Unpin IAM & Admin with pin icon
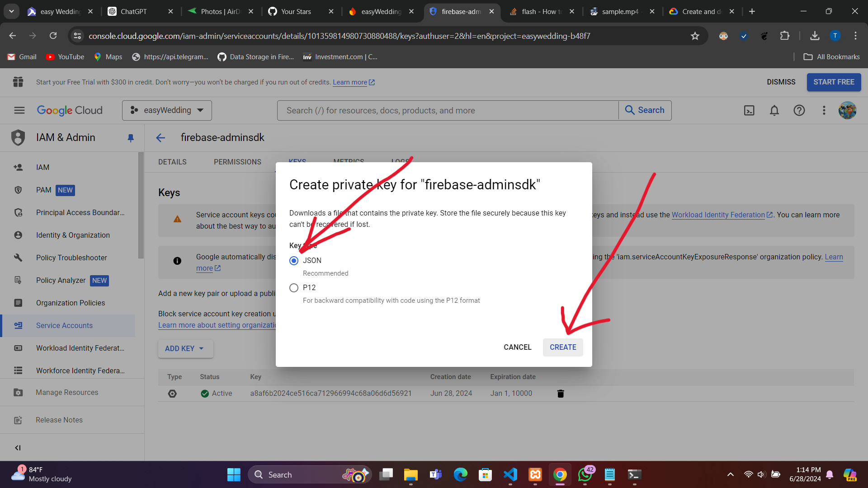The height and width of the screenshot is (488, 868). click(131, 138)
